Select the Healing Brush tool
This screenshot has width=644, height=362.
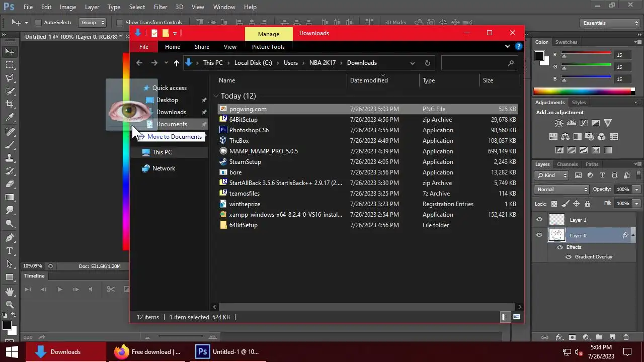[x=10, y=132]
